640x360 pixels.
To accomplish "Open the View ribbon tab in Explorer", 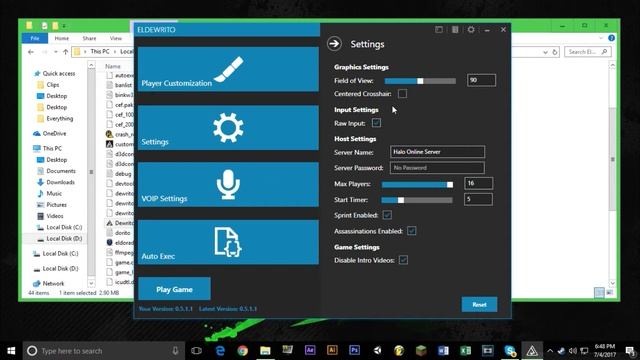I will pyautogui.click(x=116, y=38).
